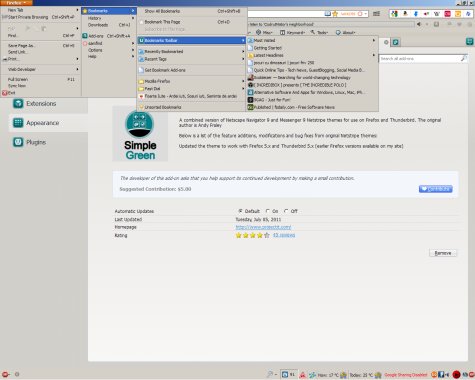The image size is (475, 380).
Task: Open the Firefox menu button
Action: click(16, 3)
